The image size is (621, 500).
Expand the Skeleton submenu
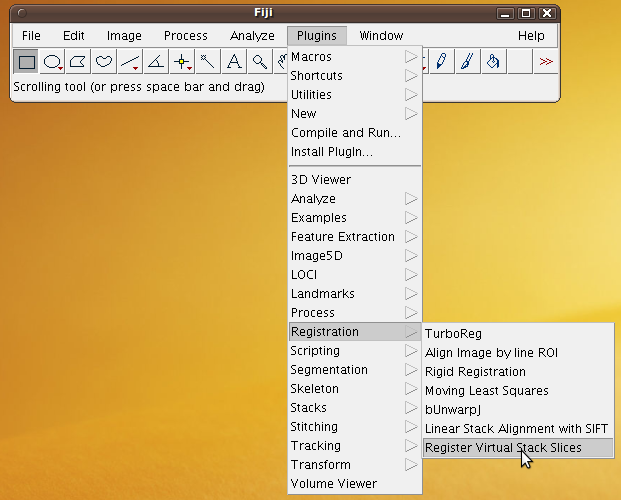(x=354, y=389)
